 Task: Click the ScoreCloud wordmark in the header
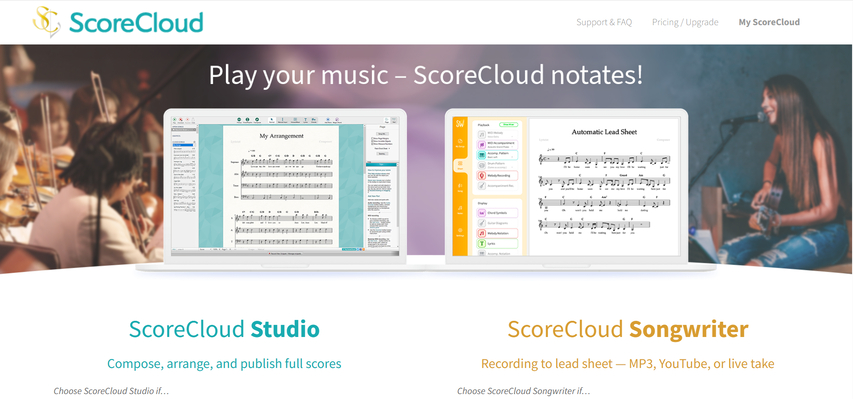tap(136, 22)
